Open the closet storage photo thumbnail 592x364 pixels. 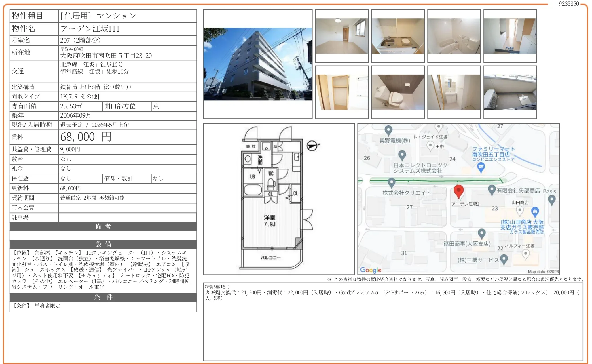point(341,92)
